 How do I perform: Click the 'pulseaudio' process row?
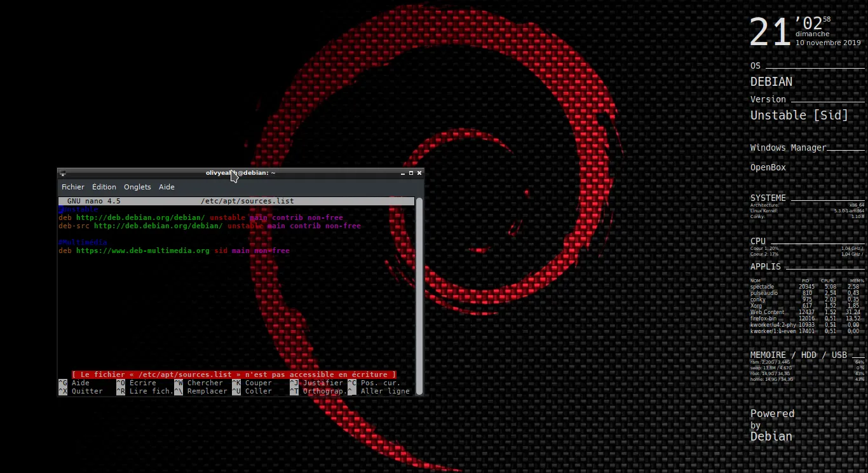tap(804, 293)
